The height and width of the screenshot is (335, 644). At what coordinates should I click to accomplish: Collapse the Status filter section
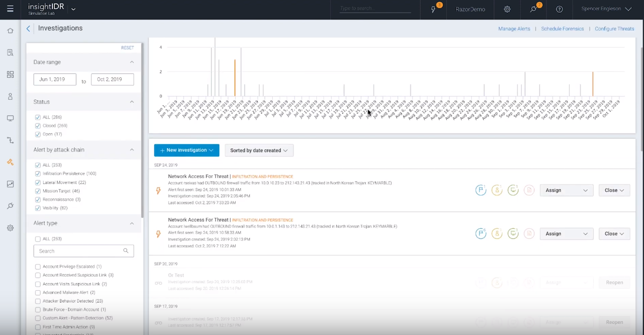coord(132,102)
